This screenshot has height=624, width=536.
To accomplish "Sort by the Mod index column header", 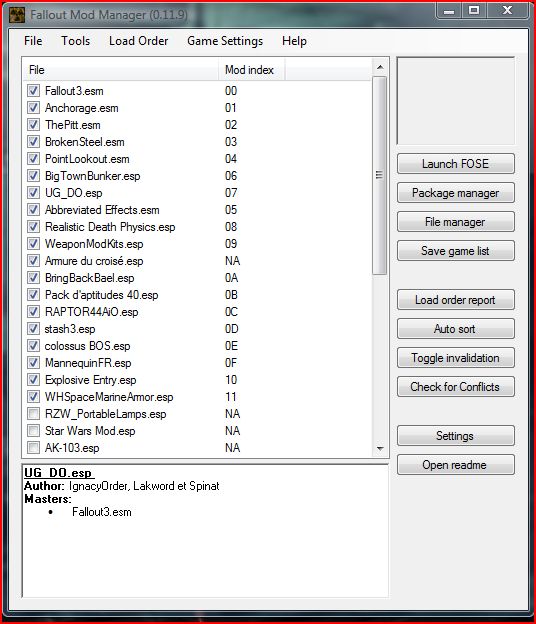I will click(x=251, y=70).
